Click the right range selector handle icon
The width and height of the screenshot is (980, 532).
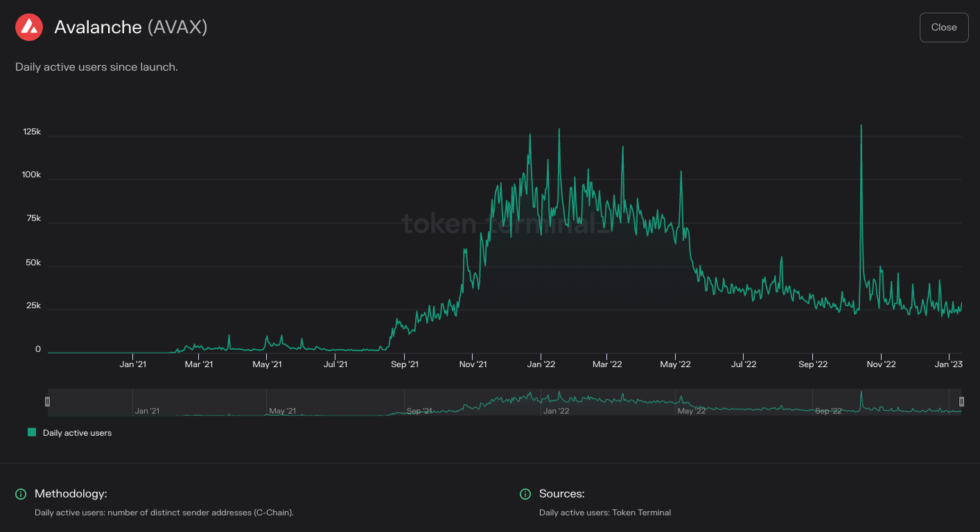click(963, 401)
